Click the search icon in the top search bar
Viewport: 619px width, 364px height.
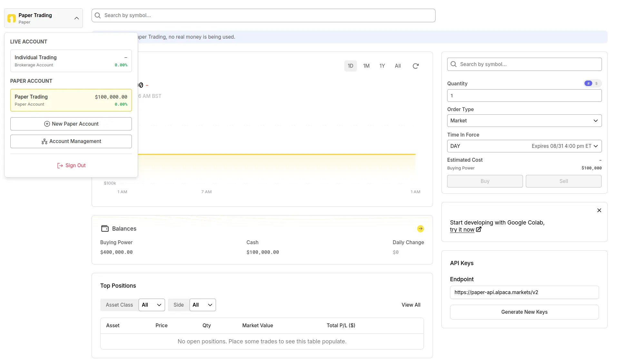pyautogui.click(x=98, y=15)
